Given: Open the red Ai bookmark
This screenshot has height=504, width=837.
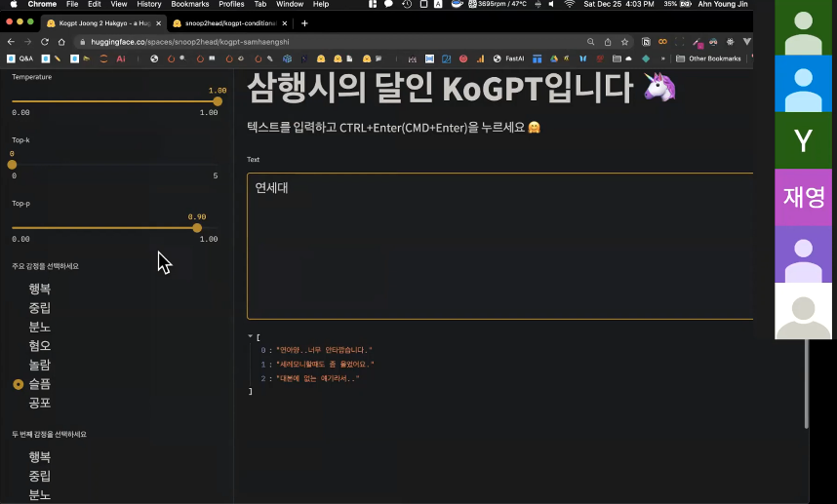Looking at the screenshot, I should [x=121, y=58].
